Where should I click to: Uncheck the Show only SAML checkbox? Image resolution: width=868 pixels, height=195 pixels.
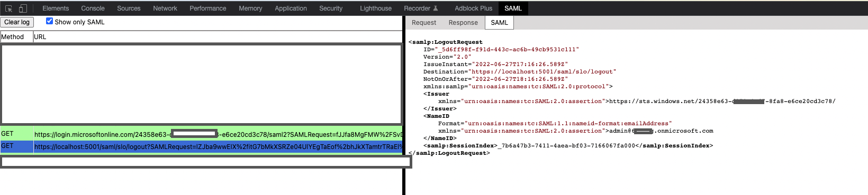click(x=49, y=21)
